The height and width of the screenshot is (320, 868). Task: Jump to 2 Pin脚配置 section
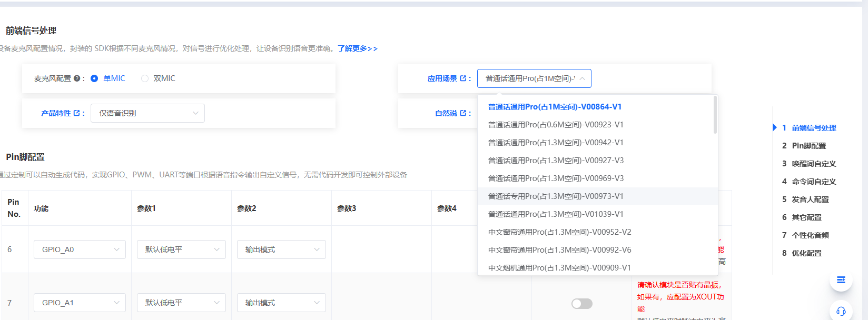(804, 146)
